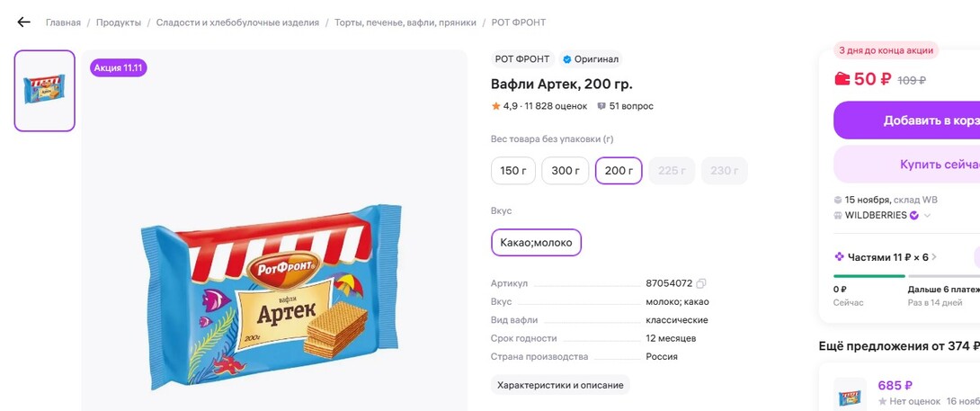Click the WILDBERRIES seller verified checkmark
The height and width of the screenshot is (411, 980).
point(914,216)
